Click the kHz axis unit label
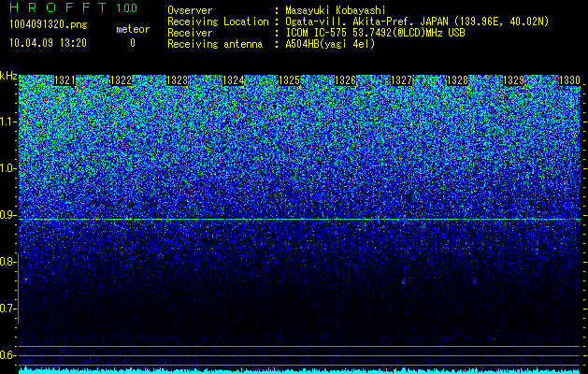This screenshot has width=588, height=374. (x=8, y=76)
